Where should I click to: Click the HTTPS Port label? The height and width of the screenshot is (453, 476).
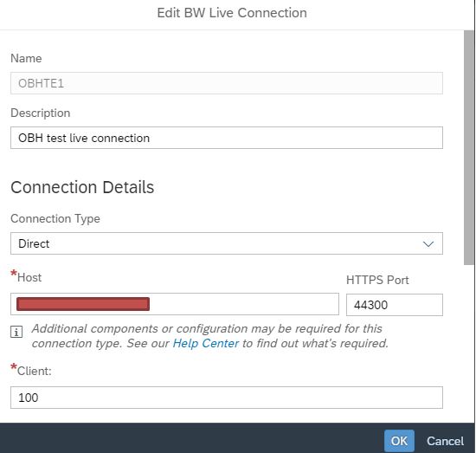point(377,280)
